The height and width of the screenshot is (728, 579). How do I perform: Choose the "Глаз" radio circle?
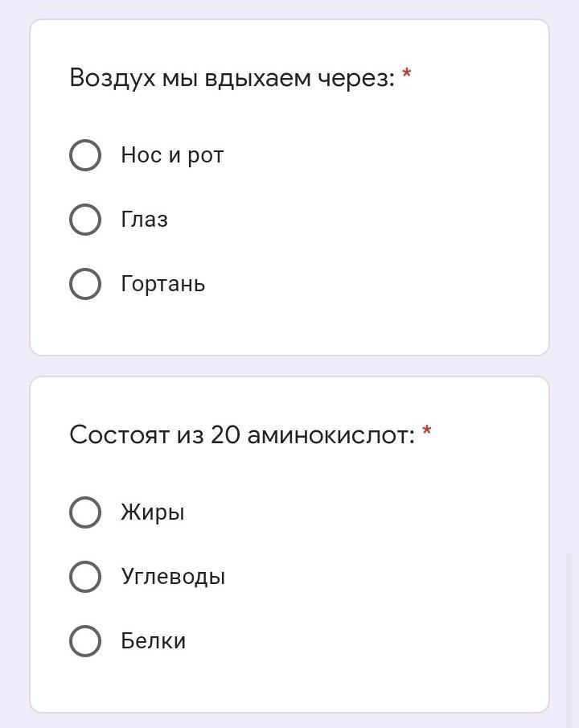(x=85, y=220)
